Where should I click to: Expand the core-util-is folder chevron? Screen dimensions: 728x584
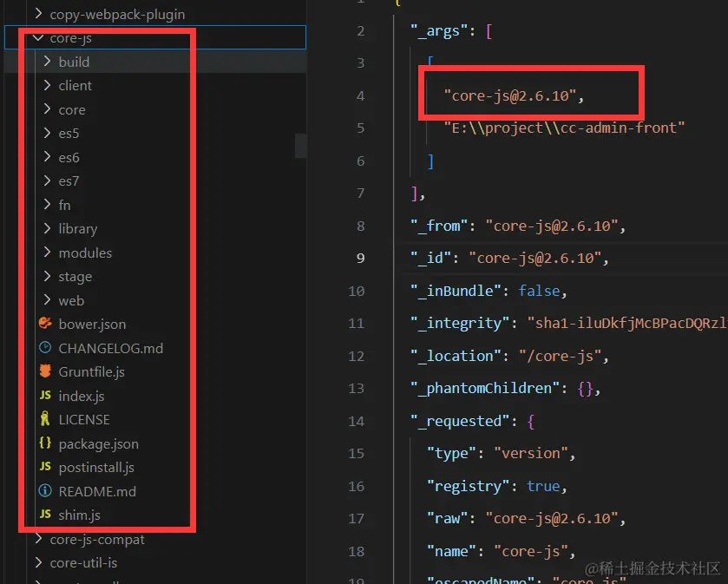[38, 562]
